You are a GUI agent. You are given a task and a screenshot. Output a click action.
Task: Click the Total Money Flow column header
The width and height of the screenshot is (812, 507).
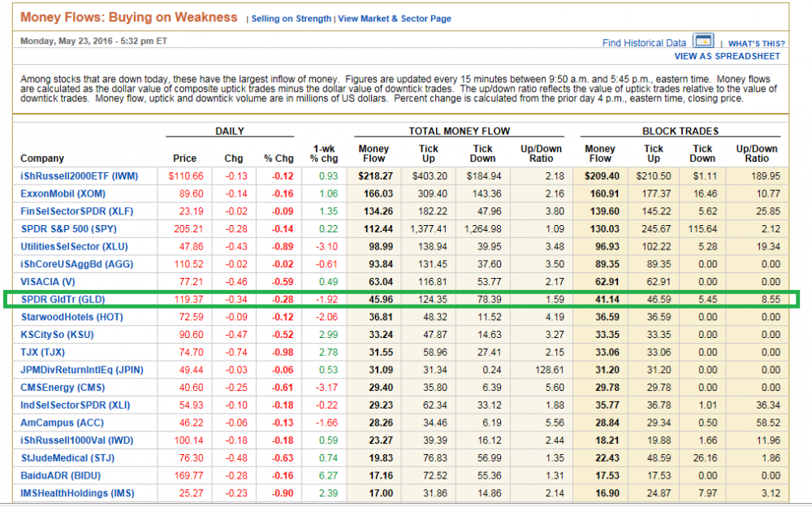pos(460,131)
